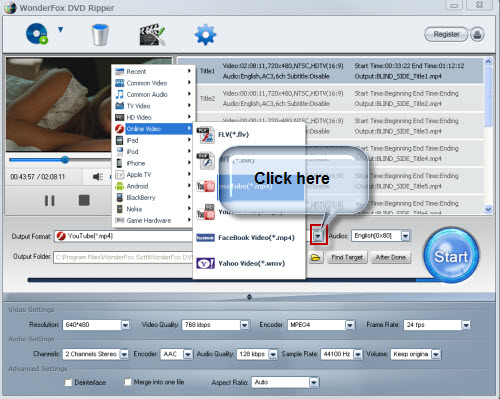Open the subtitle dropdown arrow in red box
500x399 pixels.
318,236
